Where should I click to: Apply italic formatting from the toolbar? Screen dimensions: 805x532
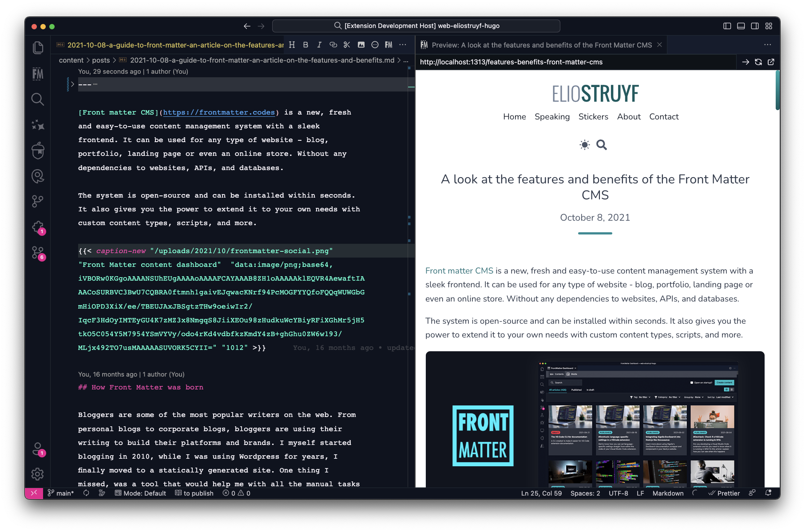pyautogui.click(x=319, y=44)
